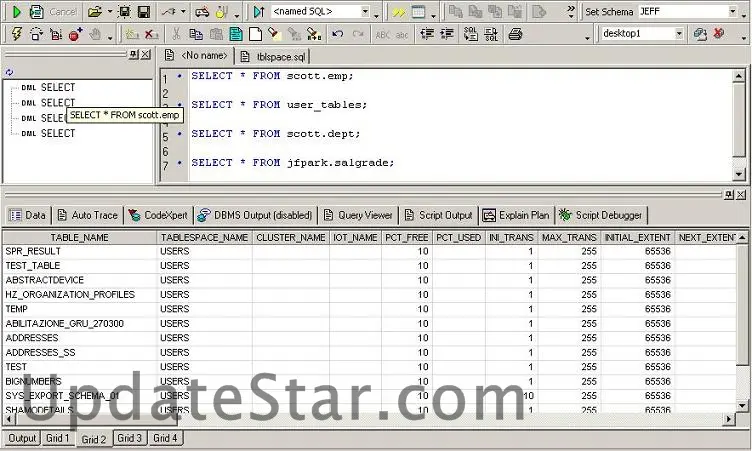Click the Cancel button in the toolbar
The height and width of the screenshot is (451, 752).
(63, 12)
